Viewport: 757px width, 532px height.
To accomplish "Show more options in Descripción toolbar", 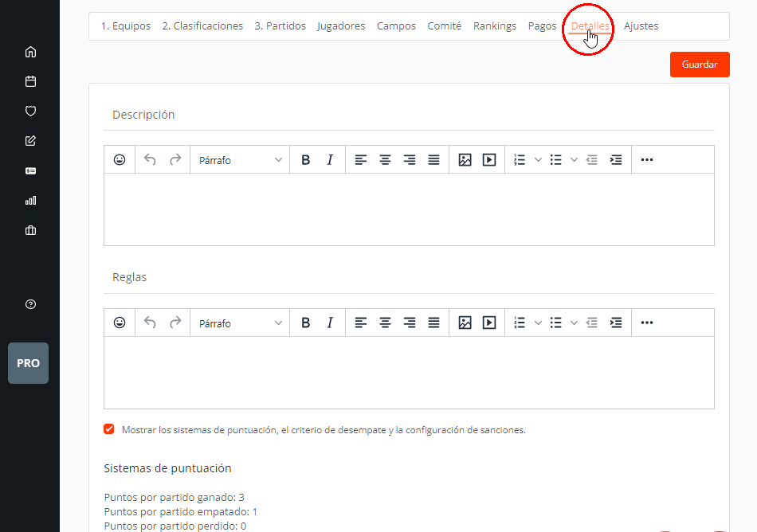I will [646, 160].
